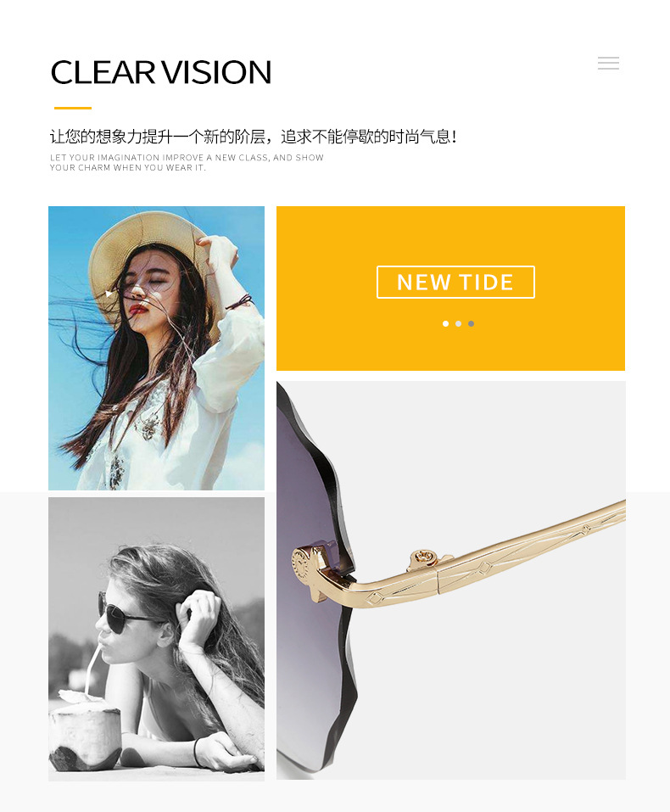Open the sunglasses close-up image
Screen dimensions: 670x812
451,580
